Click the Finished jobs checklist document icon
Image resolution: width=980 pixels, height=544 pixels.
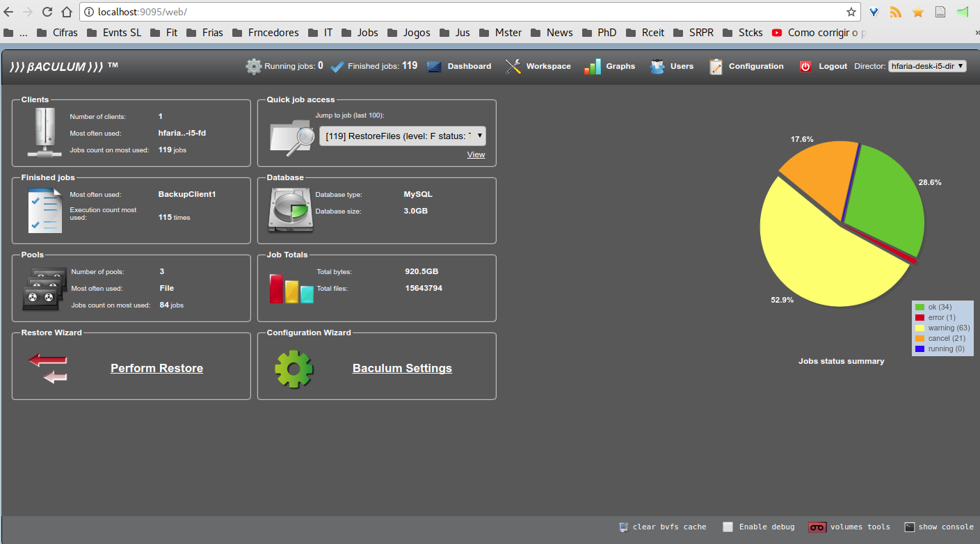[45, 210]
